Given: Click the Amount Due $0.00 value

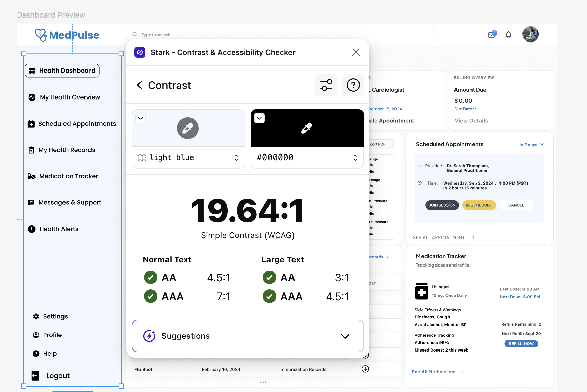Looking at the screenshot, I should tap(463, 101).
